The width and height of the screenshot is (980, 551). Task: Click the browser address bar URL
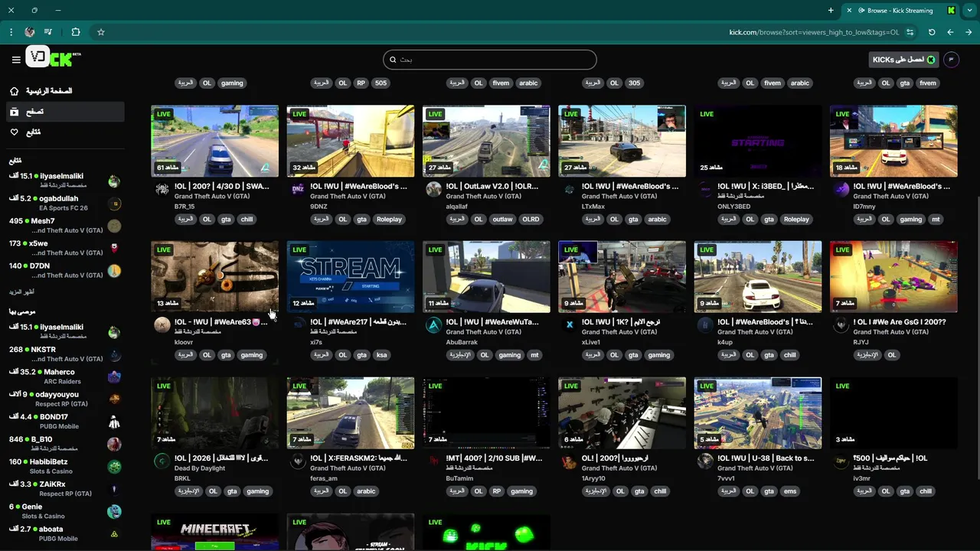[x=814, y=32]
